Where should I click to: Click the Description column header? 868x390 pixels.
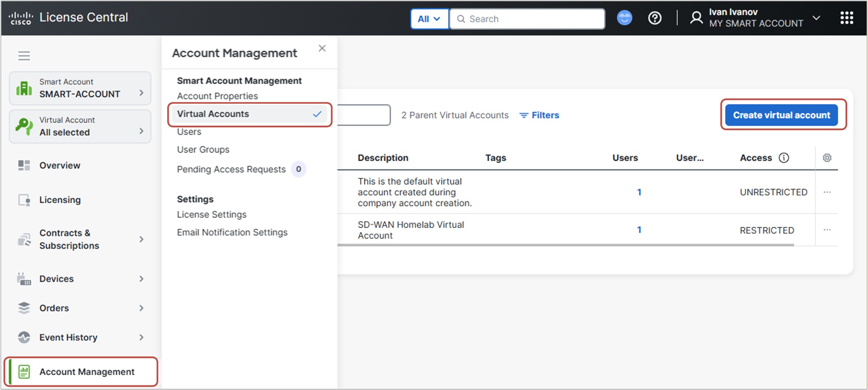(383, 158)
